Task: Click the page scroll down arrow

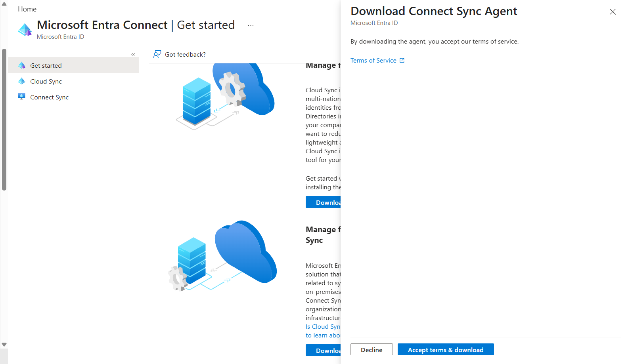Action: tap(4, 345)
